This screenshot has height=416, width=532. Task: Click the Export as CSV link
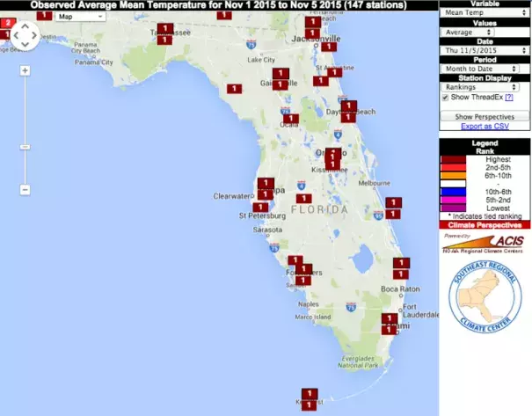[485, 126]
